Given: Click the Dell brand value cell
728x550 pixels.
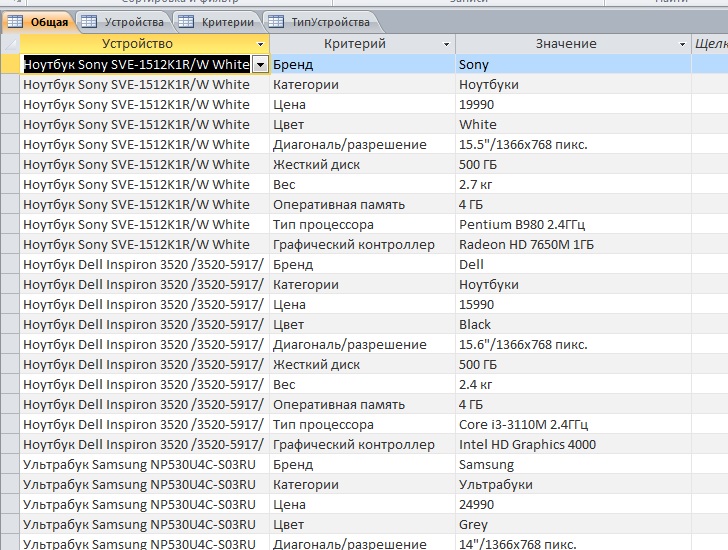Looking at the screenshot, I should click(x=573, y=264).
